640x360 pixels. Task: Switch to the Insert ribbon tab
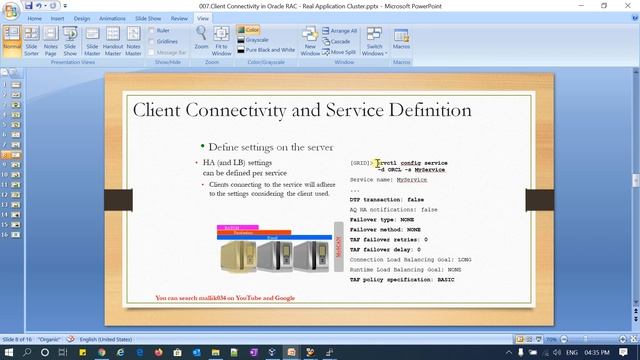[x=58, y=18]
